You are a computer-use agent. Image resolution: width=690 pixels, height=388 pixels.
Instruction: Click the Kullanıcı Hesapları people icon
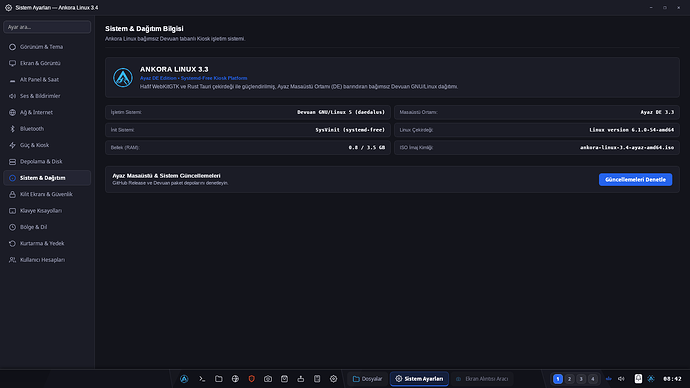tap(12, 260)
